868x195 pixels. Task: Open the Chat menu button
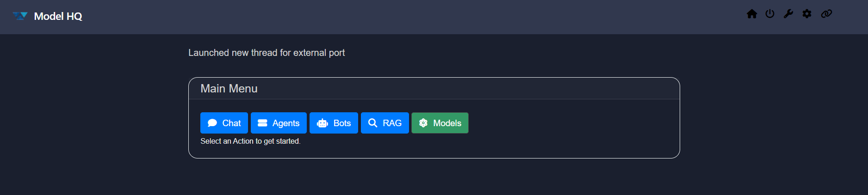[x=224, y=123]
